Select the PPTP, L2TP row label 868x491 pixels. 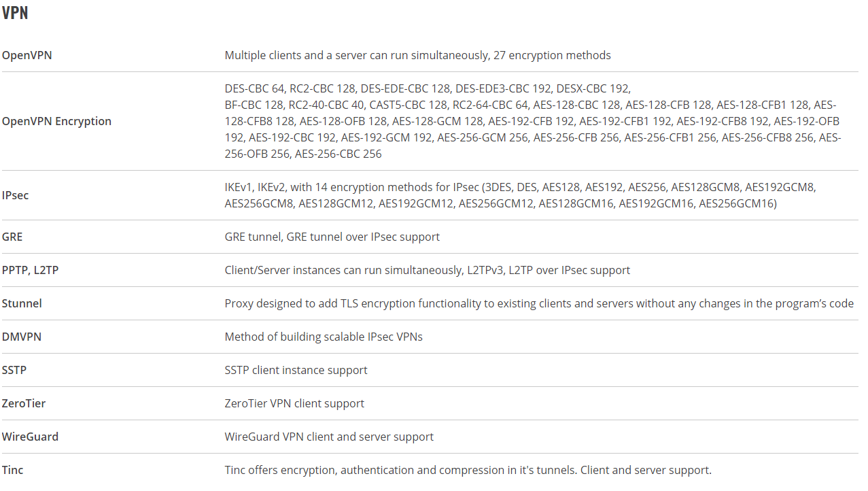click(x=31, y=270)
